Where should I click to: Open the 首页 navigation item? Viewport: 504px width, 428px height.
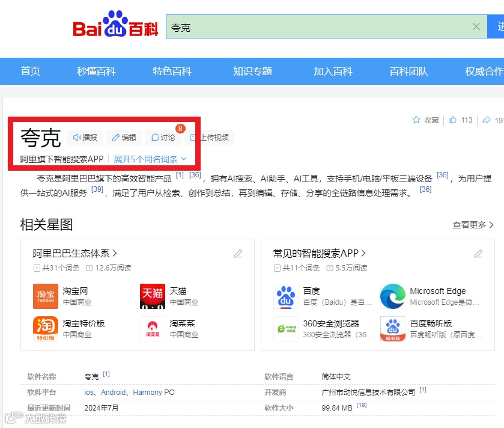pyautogui.click(x=30, y=71)
